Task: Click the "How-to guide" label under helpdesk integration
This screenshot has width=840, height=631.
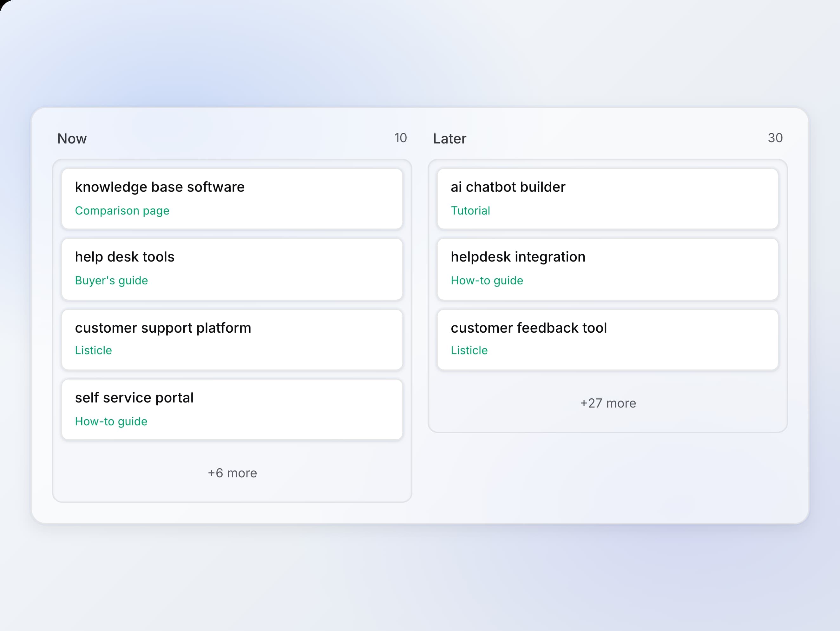Action: pos(487,280)
